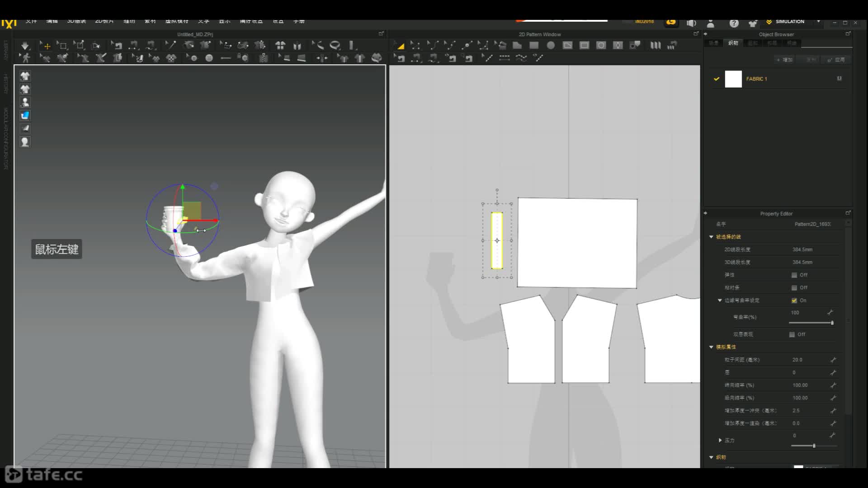The image size is (868, 488).
Task: Pick the dart tool in 2D toolbar
Action: tap(618, 45)
